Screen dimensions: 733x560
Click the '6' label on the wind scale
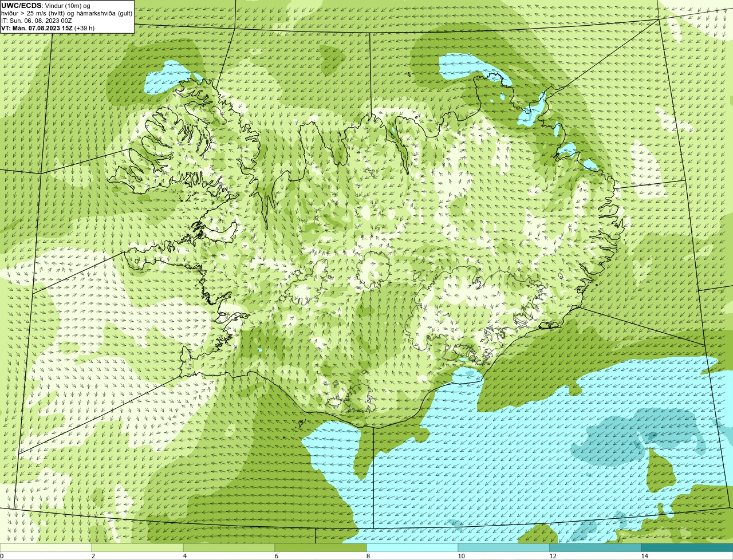tap(276, 556)
